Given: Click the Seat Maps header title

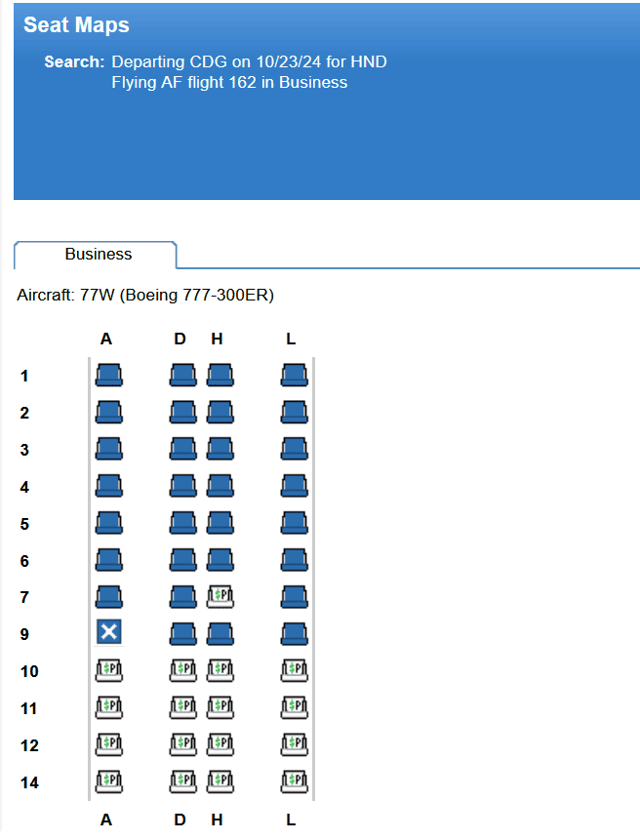Looking at the screenshot, I should [x=76, y=25].
